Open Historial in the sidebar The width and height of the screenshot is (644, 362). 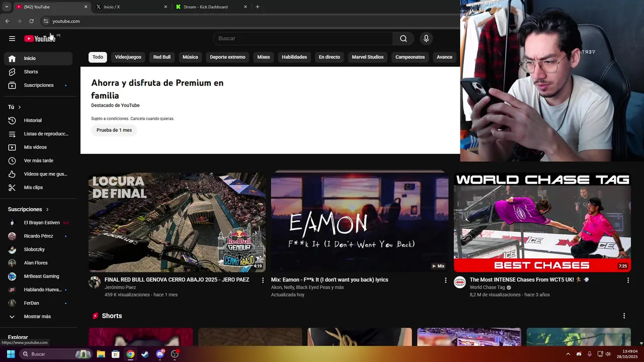click(x=38, y=120)
